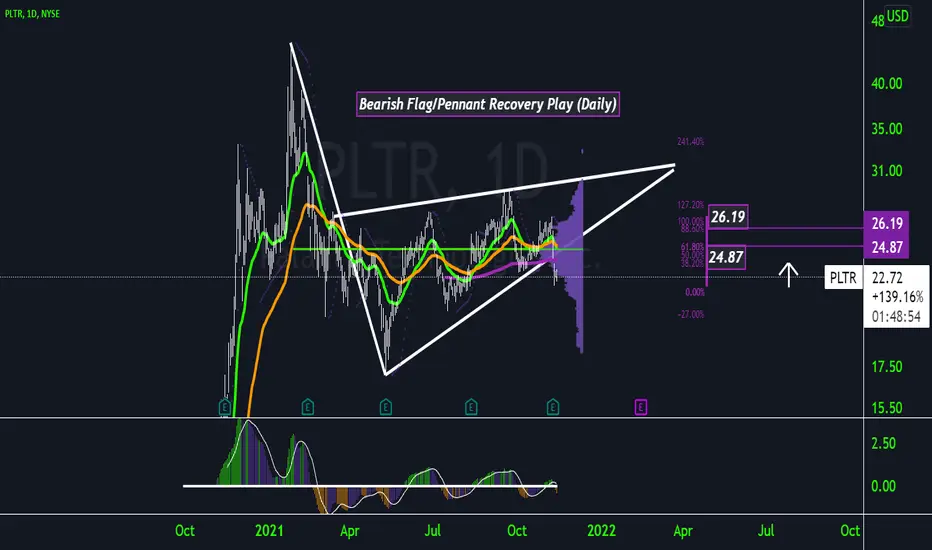Open the USD currency selector
The height and width of the screenshot is (550, 932).
897,15
